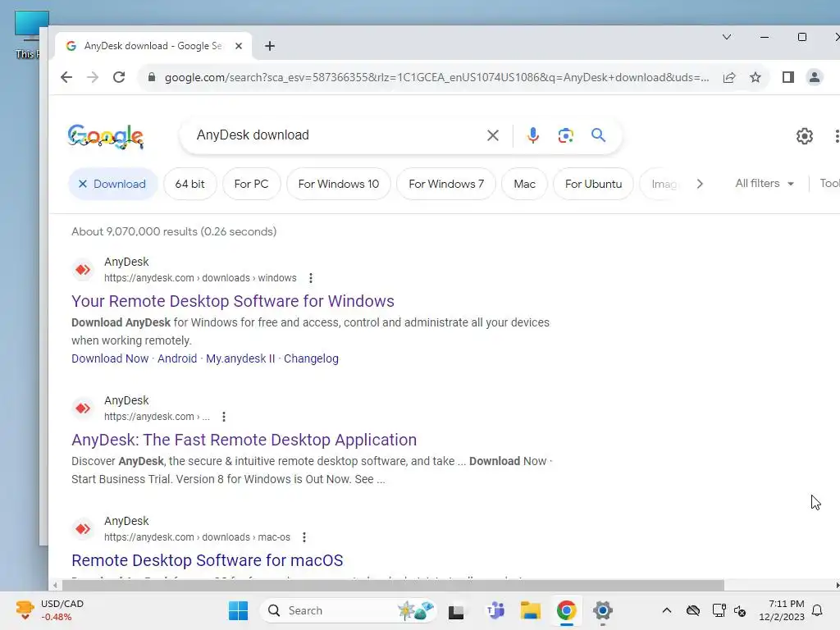840x630 pixels.
Task: Submit search with the magnifier icon
Action: (x=598, y=135)
